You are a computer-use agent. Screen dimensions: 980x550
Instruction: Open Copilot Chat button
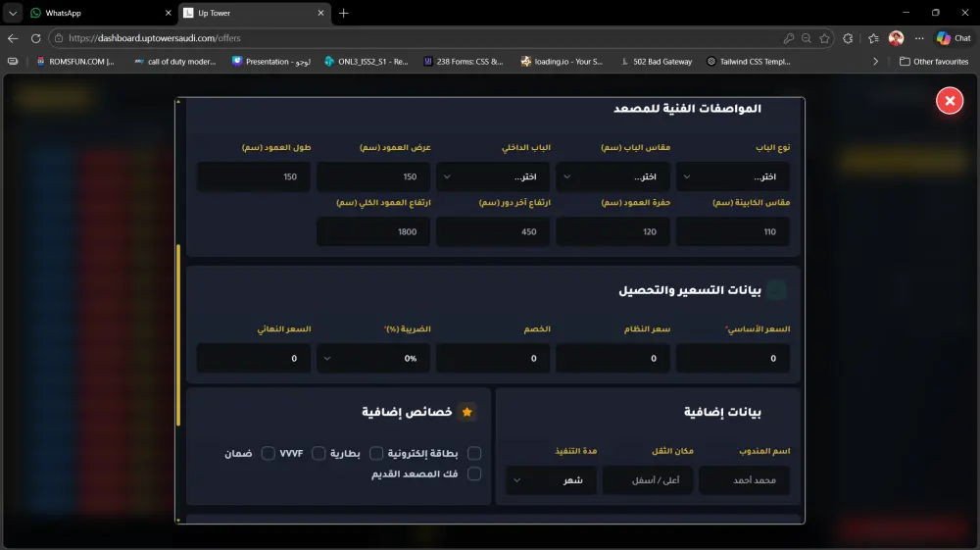(954, 38)
